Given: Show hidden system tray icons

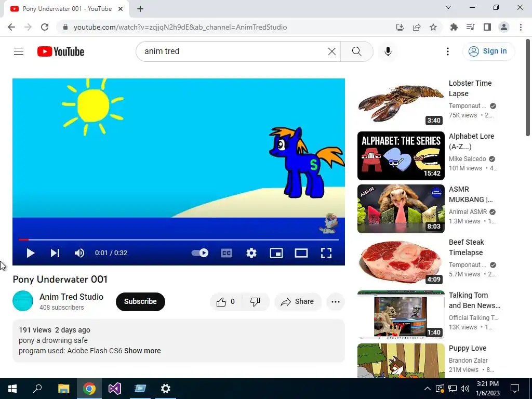Looking at the screenshot, I should pyautogui.click(x=428, y=389).
